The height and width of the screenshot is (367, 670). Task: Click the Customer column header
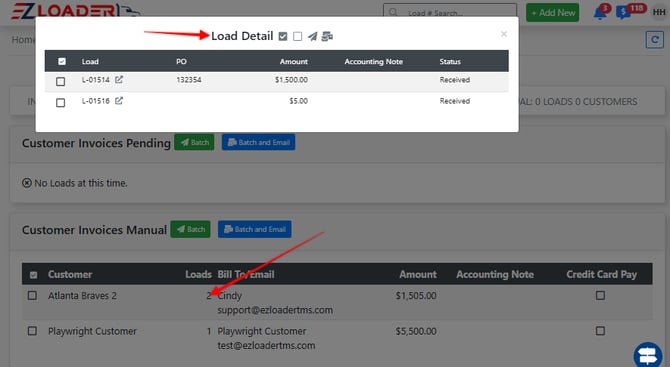[70, 274]
